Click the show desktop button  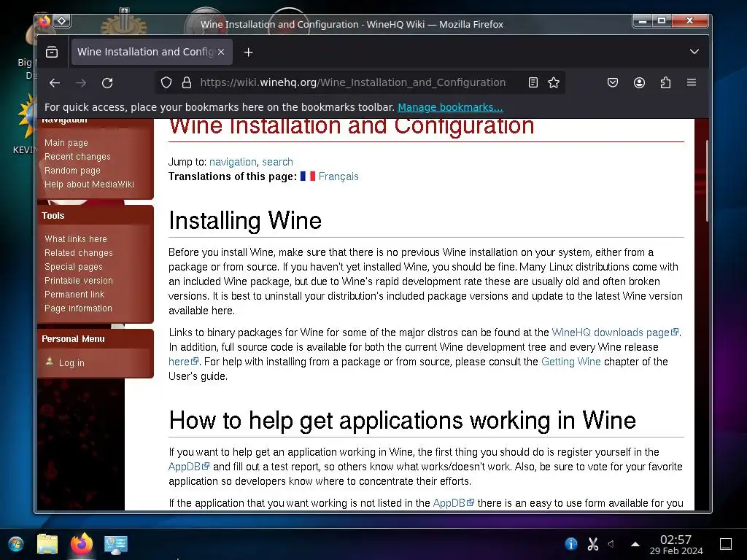(726, 544)
